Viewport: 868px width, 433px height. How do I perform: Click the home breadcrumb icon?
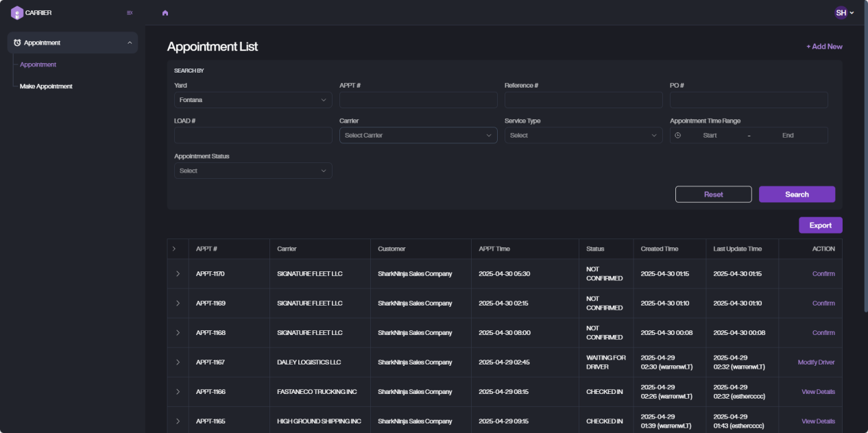[165, 13]
